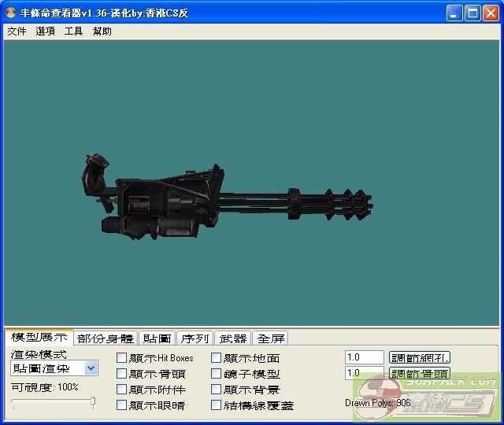Maximize the model viewer window

(472, 13)
